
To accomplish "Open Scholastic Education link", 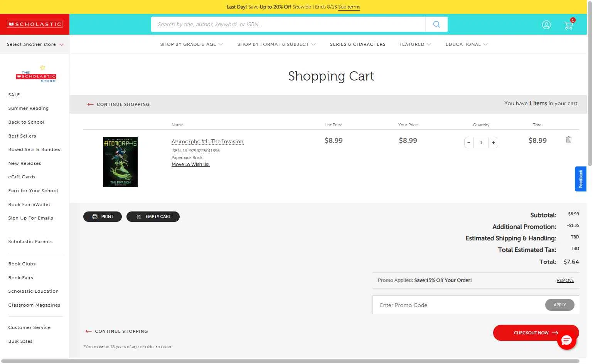I will (34, 292).
